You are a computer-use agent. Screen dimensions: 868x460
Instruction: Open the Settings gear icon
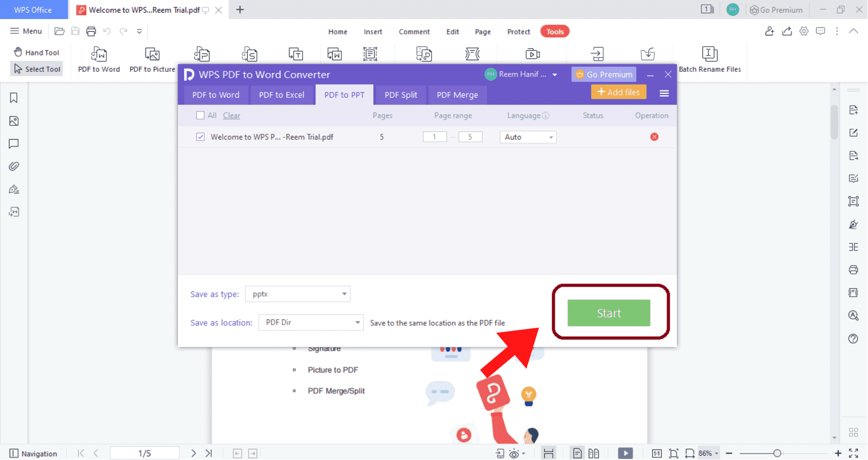click(x=804, y=31)
